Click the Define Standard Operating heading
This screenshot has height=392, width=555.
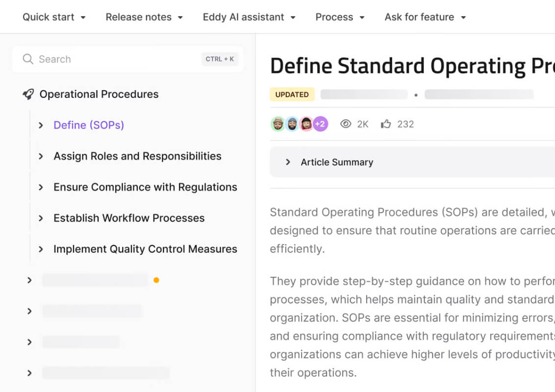412,66
